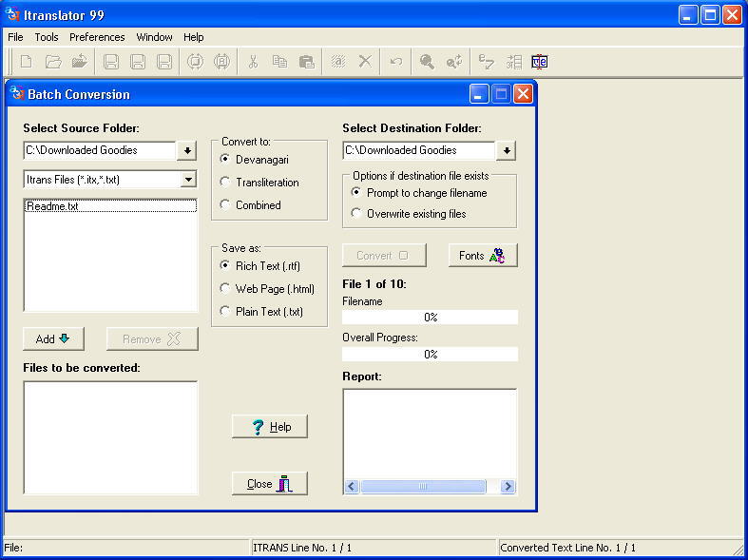Minimize the Batch Conversion window
This screenshot has height=560, width=748.
pyautogui.click(x=479, y=94)
